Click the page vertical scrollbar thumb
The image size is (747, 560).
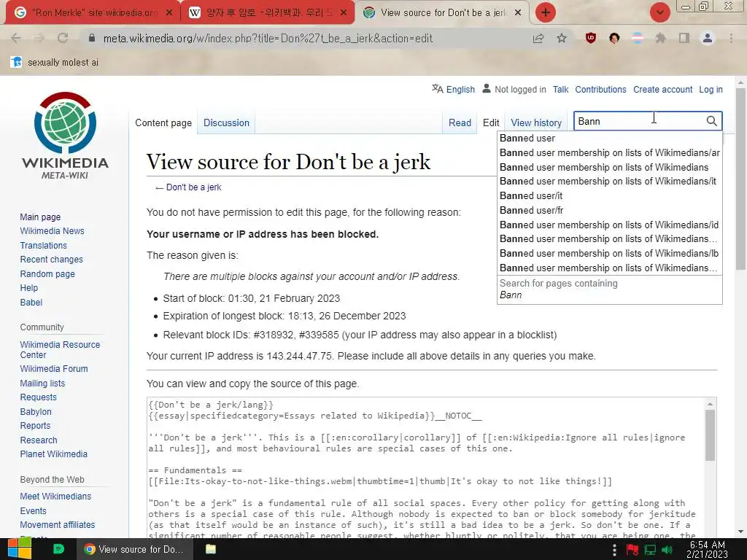(x=740, y=178)
